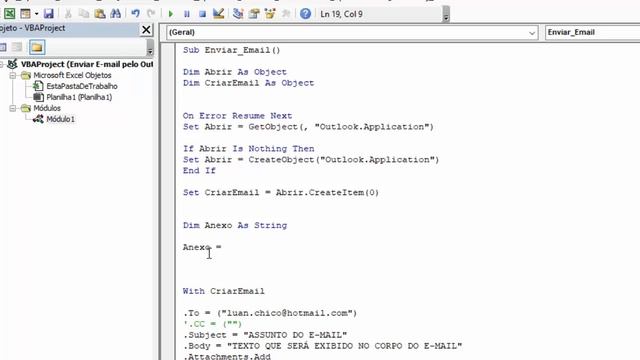Open the Enviar_Email procedure dropdown

592,32
